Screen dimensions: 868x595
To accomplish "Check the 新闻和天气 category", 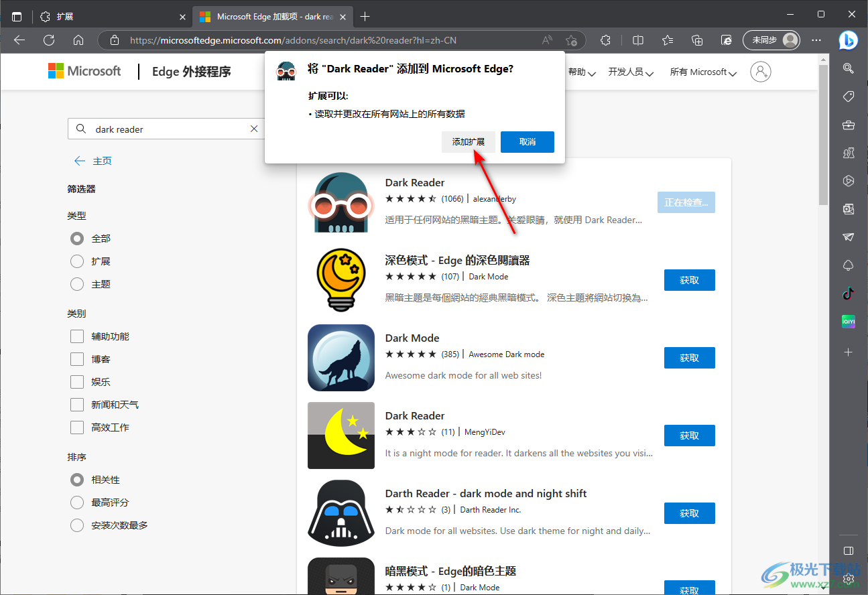I will point(77,405).
